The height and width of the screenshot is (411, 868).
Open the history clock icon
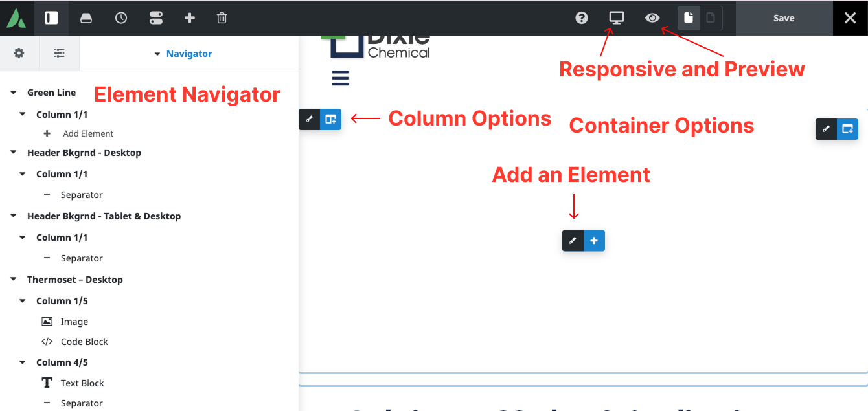[121, 18]
